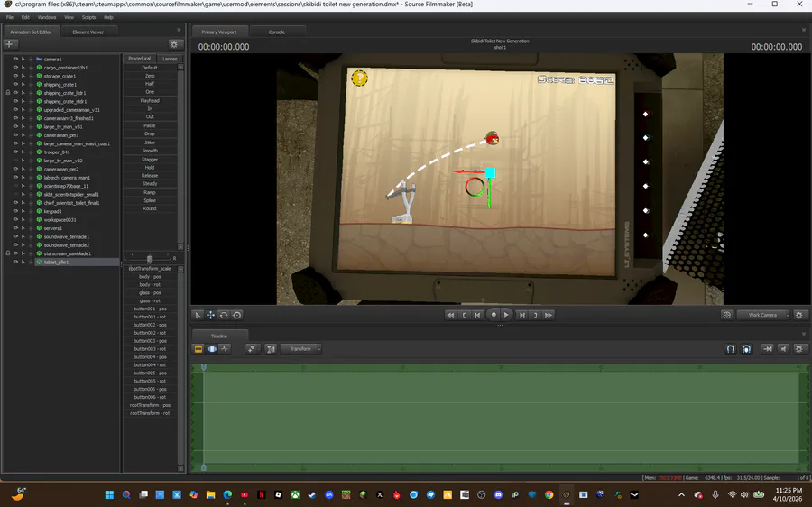Image resolution: width=812 pixels, height=507 pixels.
Task: Click the bookmark keys tool in timeline
Action: tap(253, 349)
